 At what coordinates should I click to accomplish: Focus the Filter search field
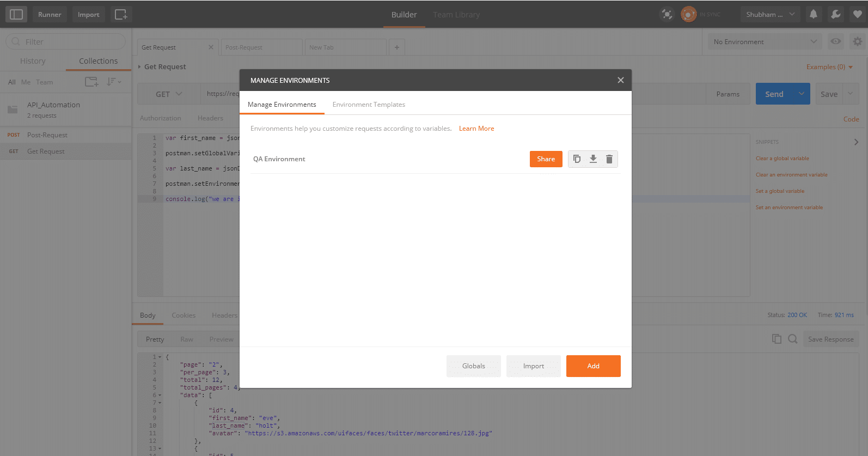point(65,41)
